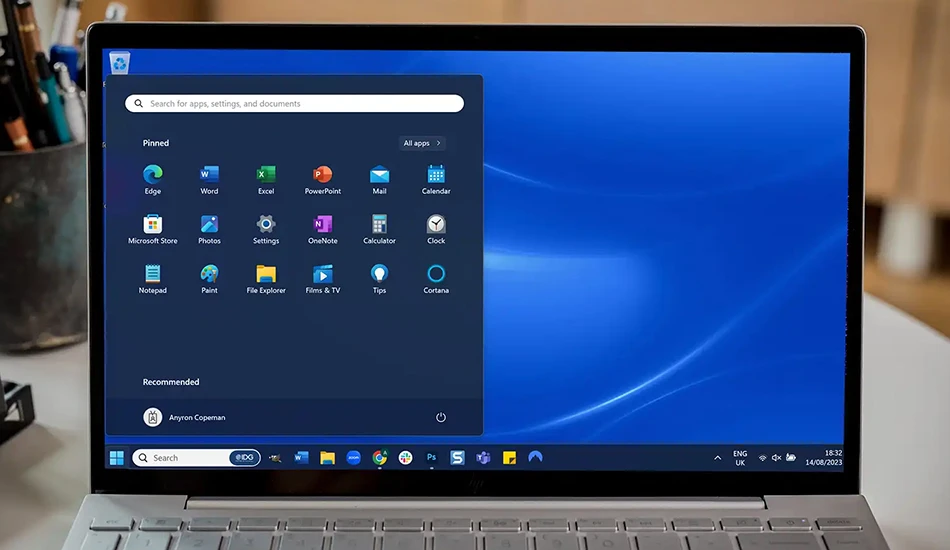Screen dimensions: 950x550
Task: Click the muted volume icon
Action: click(x=776, y=458)
